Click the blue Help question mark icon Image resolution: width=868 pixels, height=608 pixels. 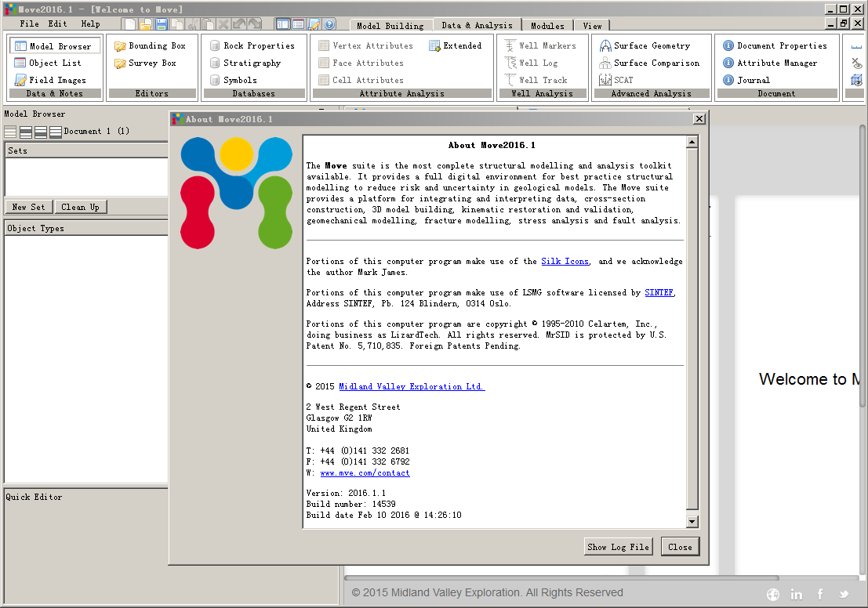[x=329, y=24]
